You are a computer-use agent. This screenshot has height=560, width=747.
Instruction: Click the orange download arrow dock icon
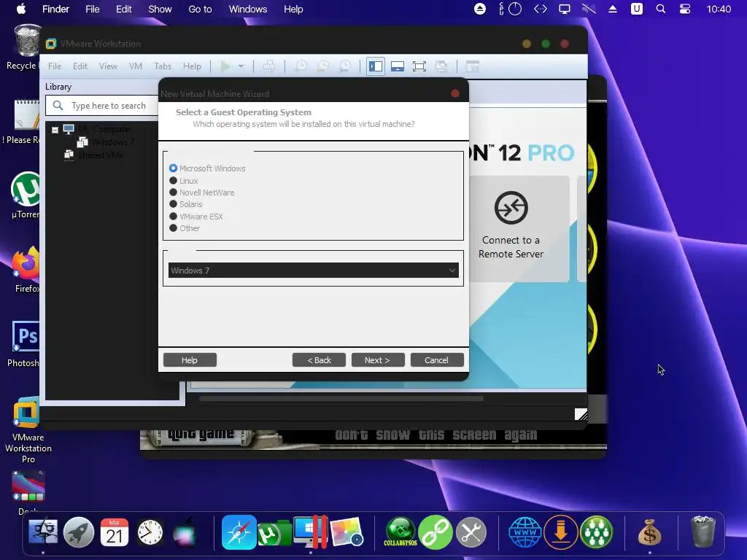(x=561, y=532)
